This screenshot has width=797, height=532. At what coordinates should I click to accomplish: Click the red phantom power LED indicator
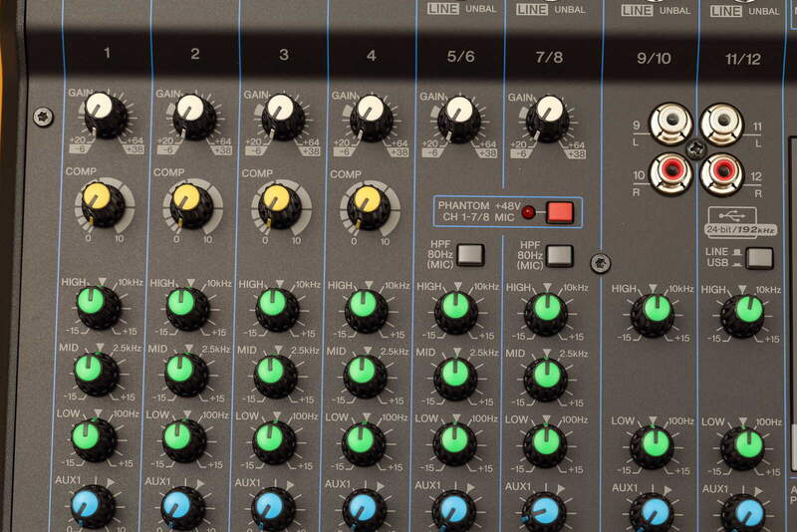[528, 211]
